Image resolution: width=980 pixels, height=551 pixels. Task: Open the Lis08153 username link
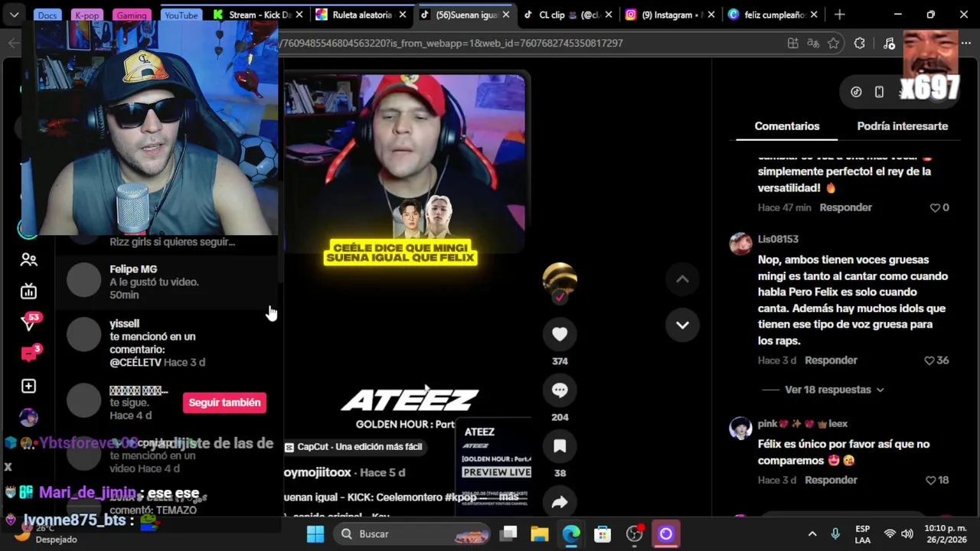coord(778,240)
